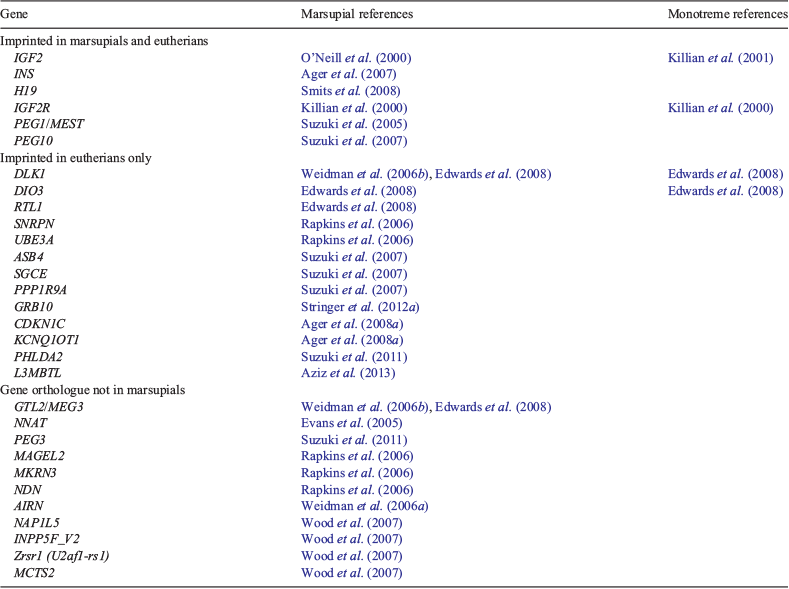The height and width of the screenshot is (589, 789).
Task: Open Ager et al. (2008a) reference for CDKN1C
Action: tap(352, 324)
